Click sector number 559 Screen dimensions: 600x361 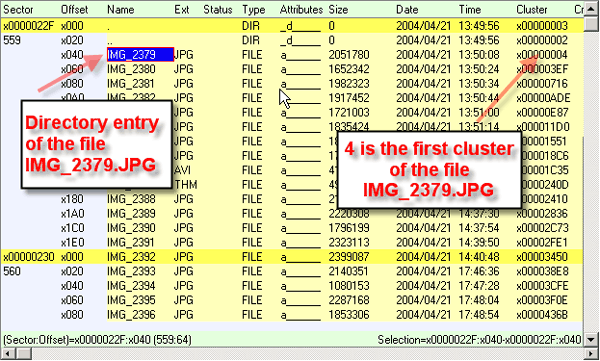coord(12,40)
